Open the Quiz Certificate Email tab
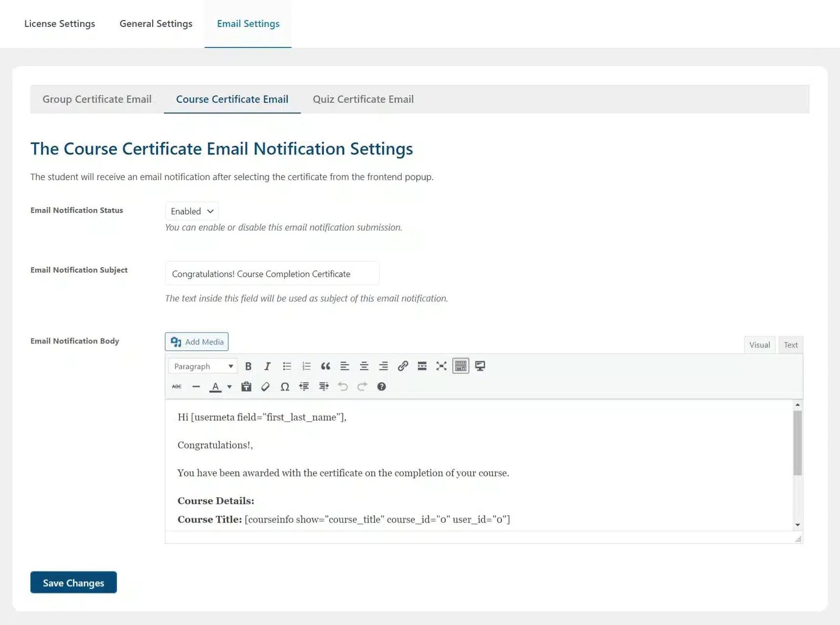840x625 pixels. pos(363,99)
